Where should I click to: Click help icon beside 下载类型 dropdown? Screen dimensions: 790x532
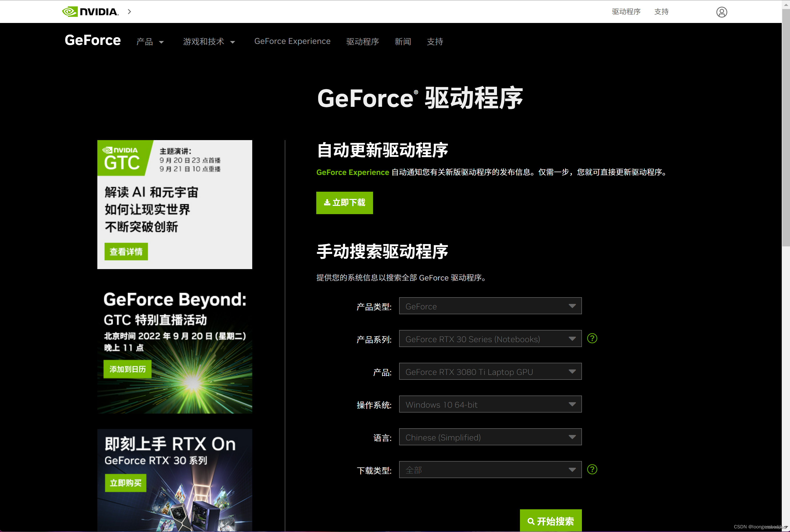click(x=592, y=469)
